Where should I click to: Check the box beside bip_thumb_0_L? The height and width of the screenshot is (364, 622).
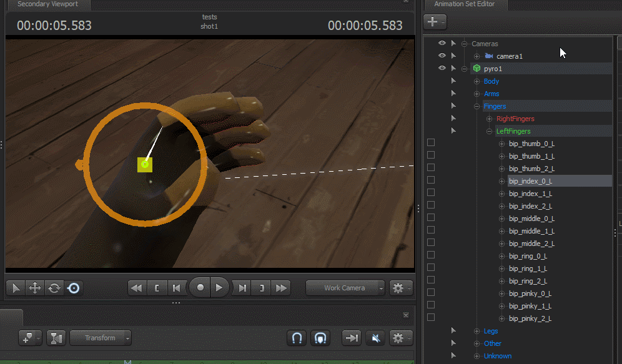point(431,142)
